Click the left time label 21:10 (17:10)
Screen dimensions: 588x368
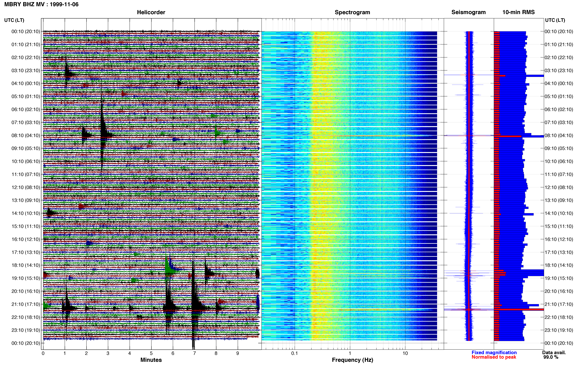(x=26, y=304)
